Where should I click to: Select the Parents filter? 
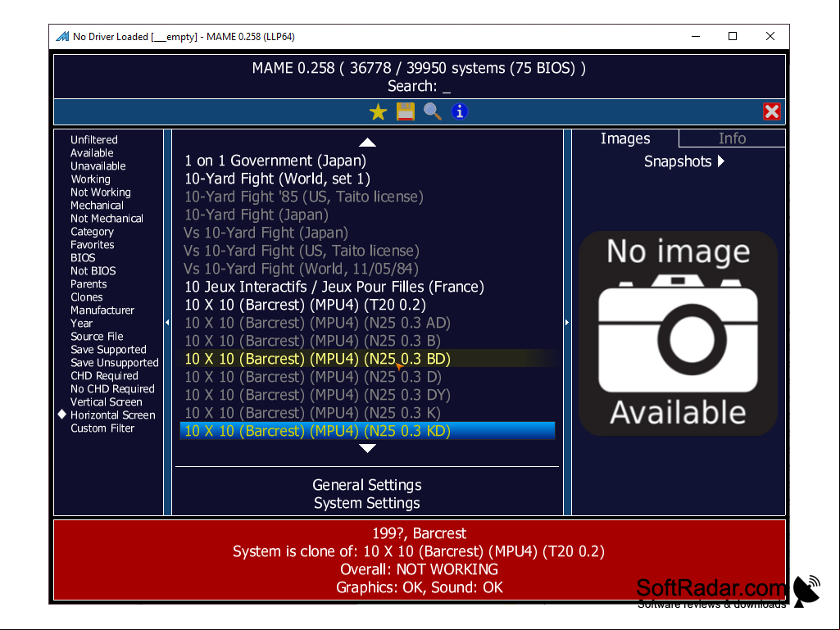coord(89,284)
